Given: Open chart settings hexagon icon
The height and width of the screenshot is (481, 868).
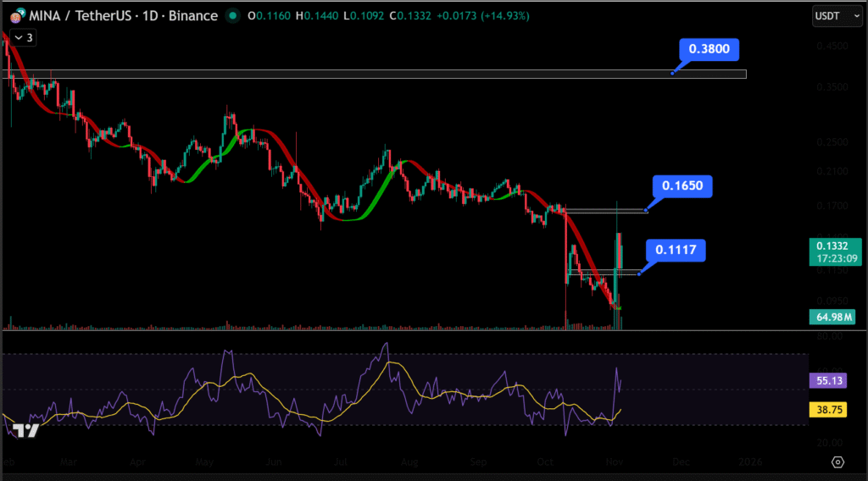Looking at the screenshot, I should pyautogui.click(x=837, y=462).
